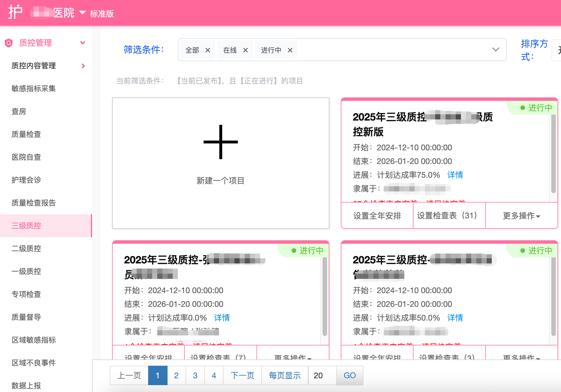
Task: Open 更多操作 dropdown on the top project card
Action: 521,216
